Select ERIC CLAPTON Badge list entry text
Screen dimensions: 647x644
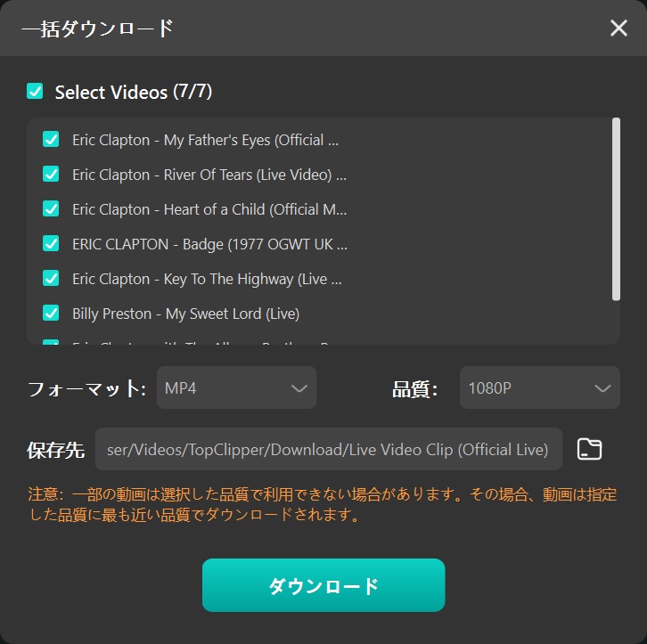(x=209, y=244)
